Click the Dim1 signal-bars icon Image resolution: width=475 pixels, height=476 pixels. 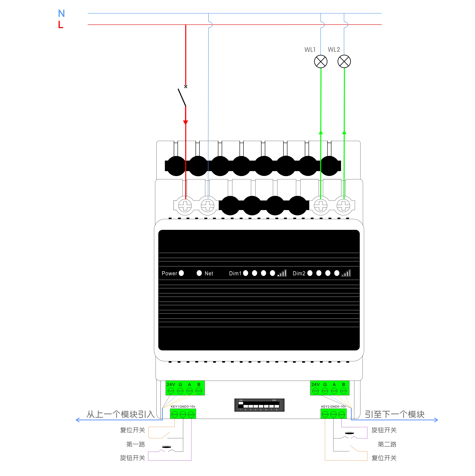tap(282, 273)
